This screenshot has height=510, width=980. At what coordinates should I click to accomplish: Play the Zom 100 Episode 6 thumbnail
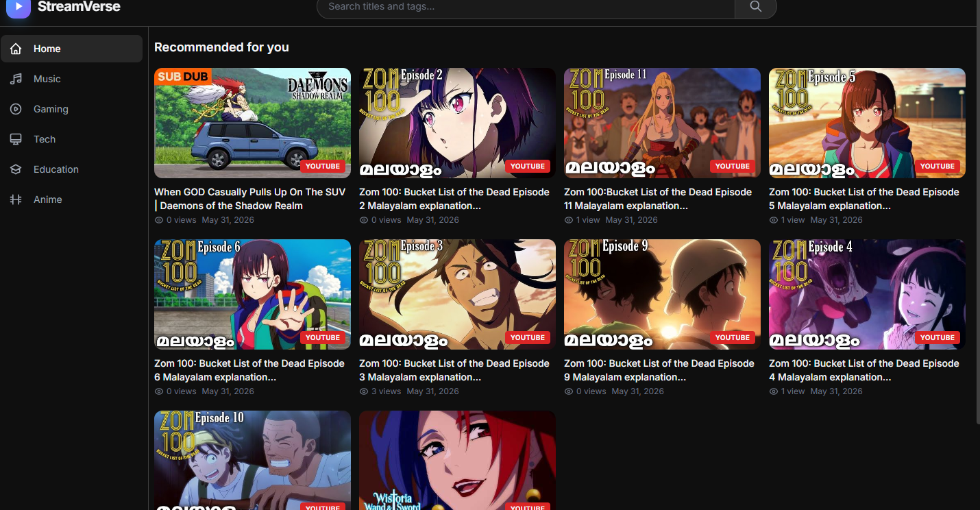pyautogui.click(x=252, y=294)
